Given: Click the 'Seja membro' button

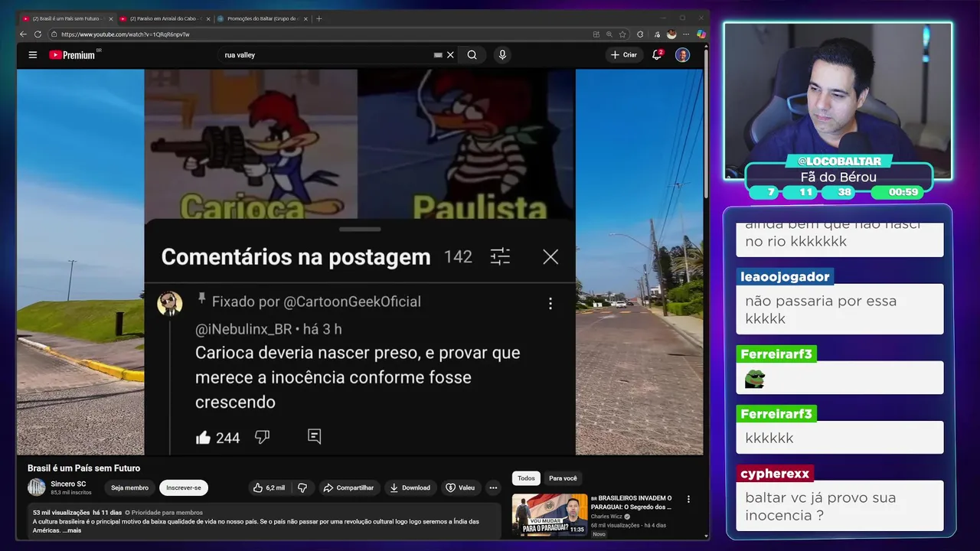Looking at the screenshot, I should (129, 487).
